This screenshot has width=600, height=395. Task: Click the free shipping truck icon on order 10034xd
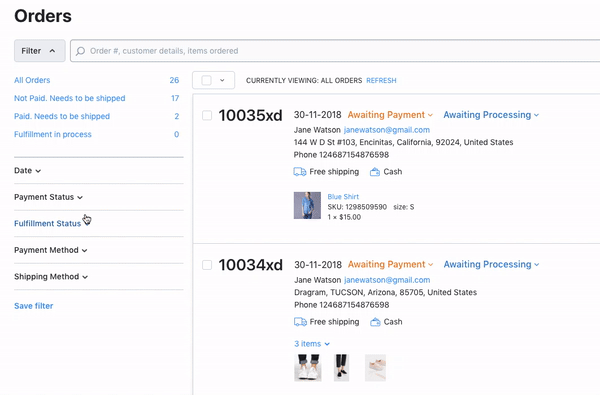(x=300, y=322)
